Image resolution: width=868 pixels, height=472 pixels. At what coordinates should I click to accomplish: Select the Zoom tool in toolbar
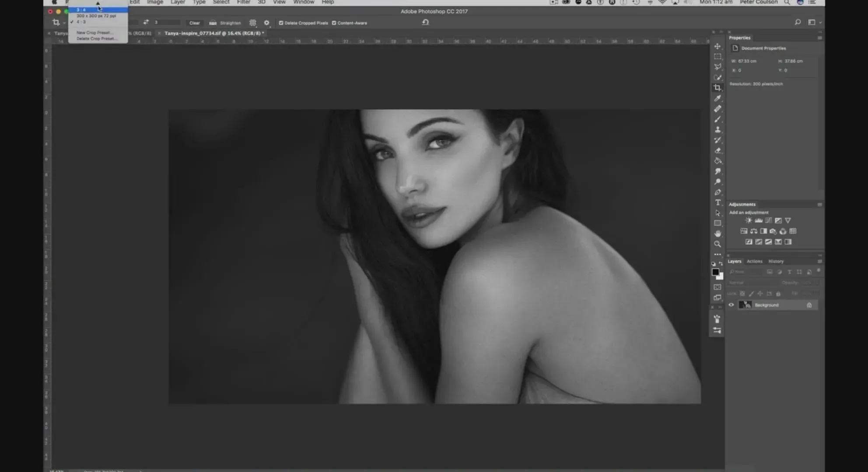click(717, 244)
